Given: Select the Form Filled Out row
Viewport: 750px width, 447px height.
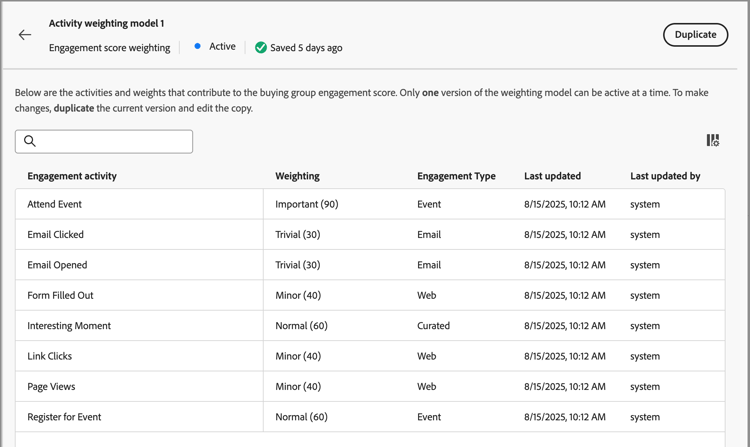Looking at the screenshot, I should pos(61,296).
